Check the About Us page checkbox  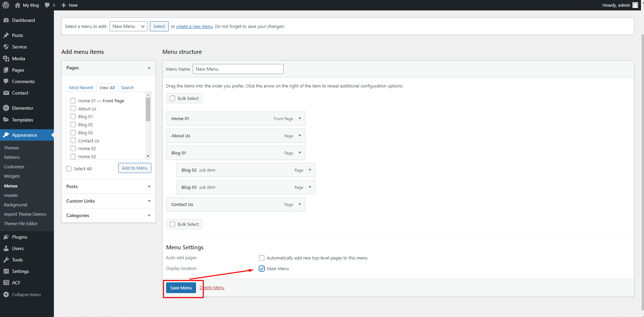point(73,109)
